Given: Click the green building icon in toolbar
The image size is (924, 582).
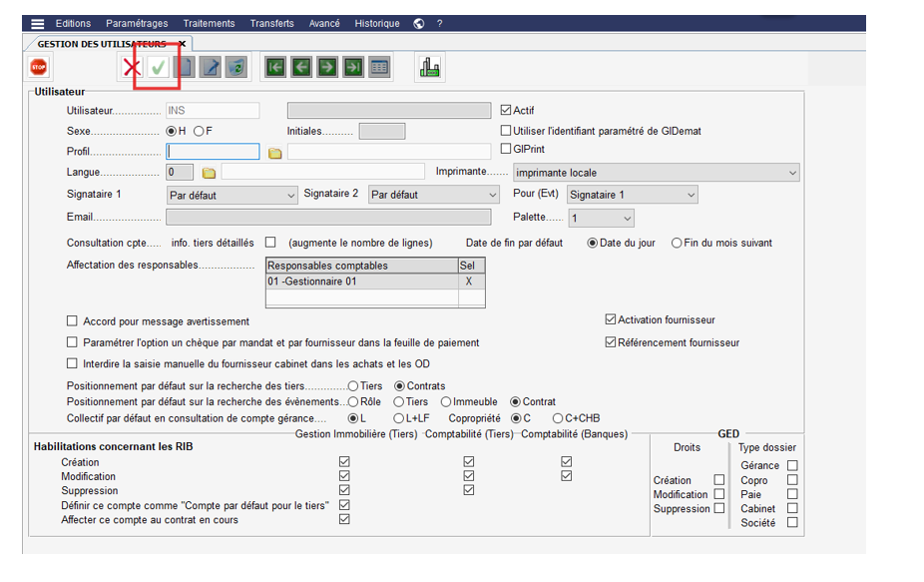Looking at the screenshot, I should (429, 67).
